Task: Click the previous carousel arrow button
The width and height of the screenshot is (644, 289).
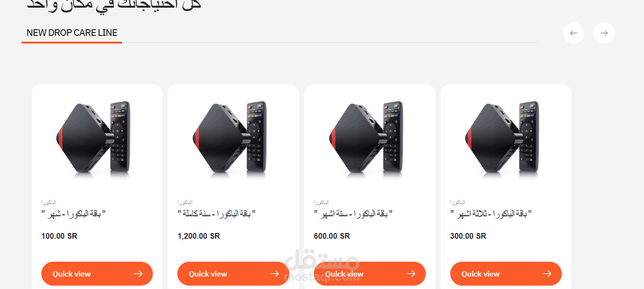Action: pyautogui.click(x=574, y=33)
